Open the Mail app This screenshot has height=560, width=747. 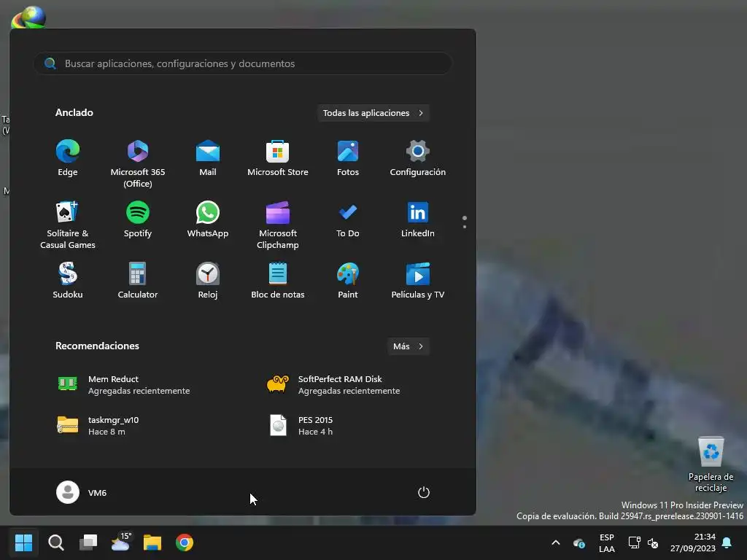[x=208, y=158]
